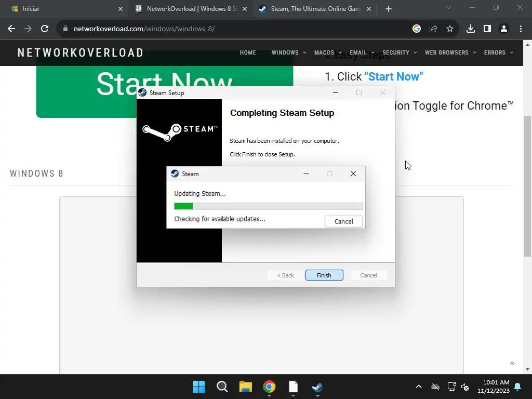Screen dimensions: 532x399
Task: Go back with the browser back arrow
Action: pos(11,29)
